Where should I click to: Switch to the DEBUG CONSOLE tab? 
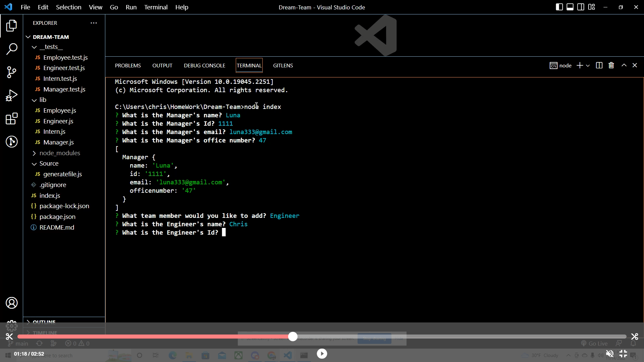pos(205,65)
